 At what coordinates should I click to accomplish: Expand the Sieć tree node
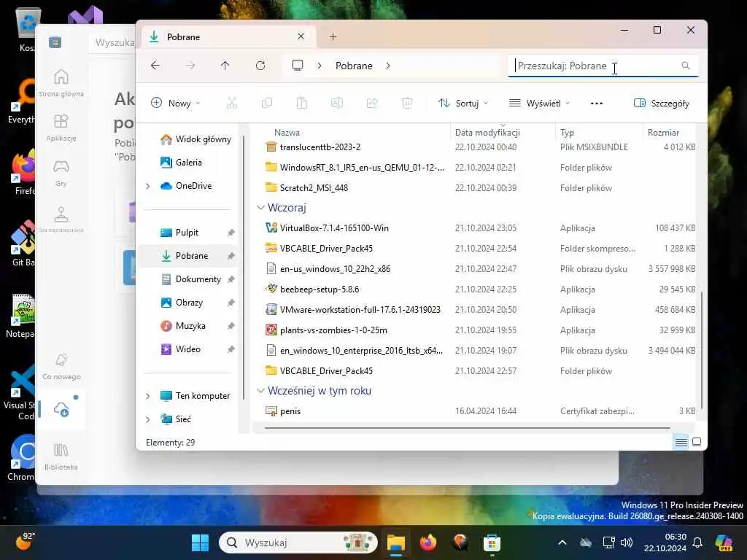[x=147, y=419]
